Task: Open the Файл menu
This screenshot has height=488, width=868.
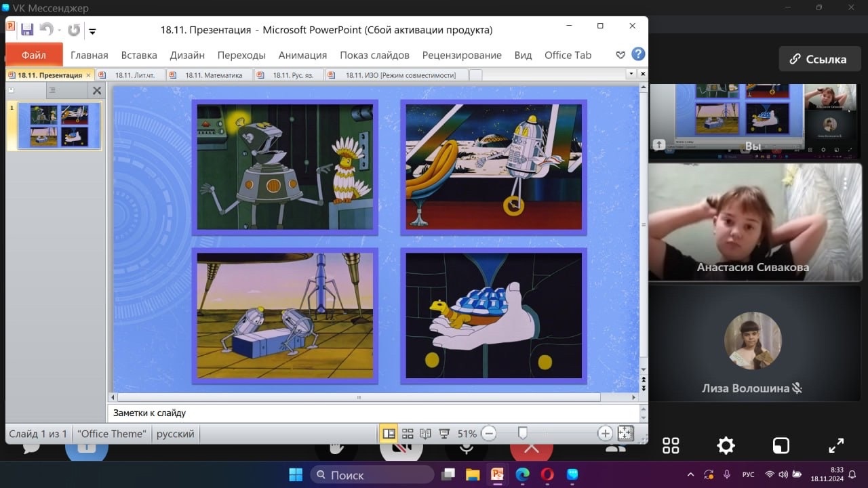Action: [34, 55]
